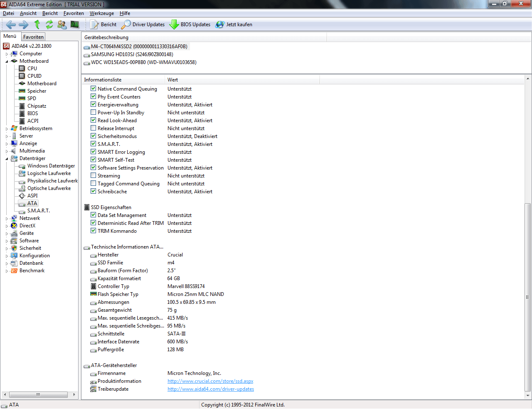Select the ACPI tree item
Screen dimensions: 532x409
tap(33, 121)
